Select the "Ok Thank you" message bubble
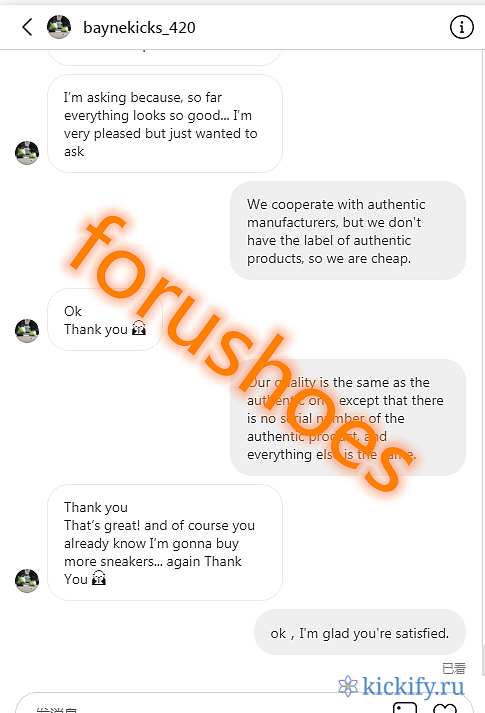485x713 pixels. coord(105,320)
